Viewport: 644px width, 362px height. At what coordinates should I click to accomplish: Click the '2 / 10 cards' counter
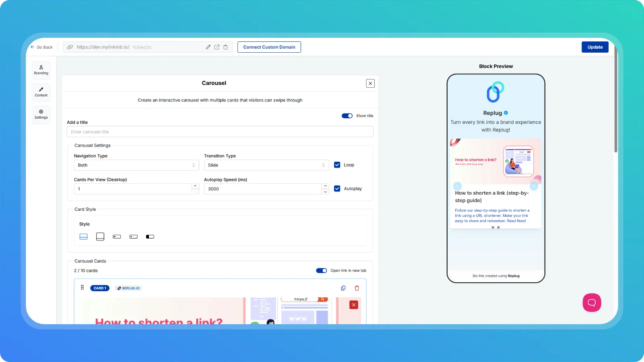point(86,271)
